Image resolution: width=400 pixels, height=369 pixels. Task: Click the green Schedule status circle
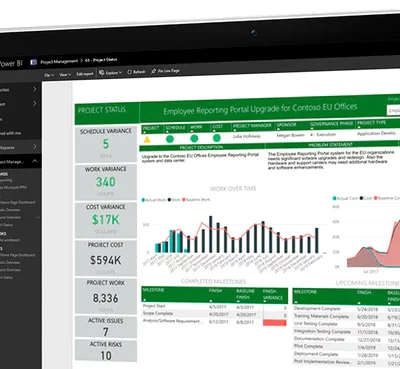tap(170, 139)
